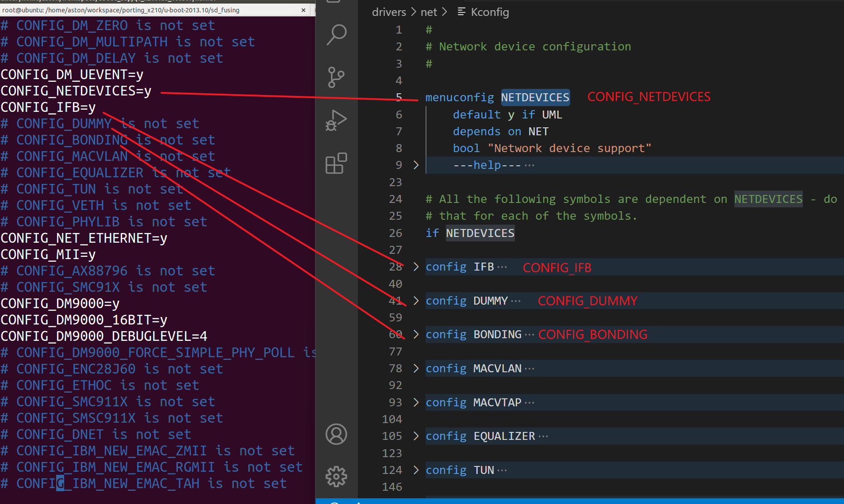
Task: Expand the folded ---help--- block on line 9
Action: coord(416,165)
